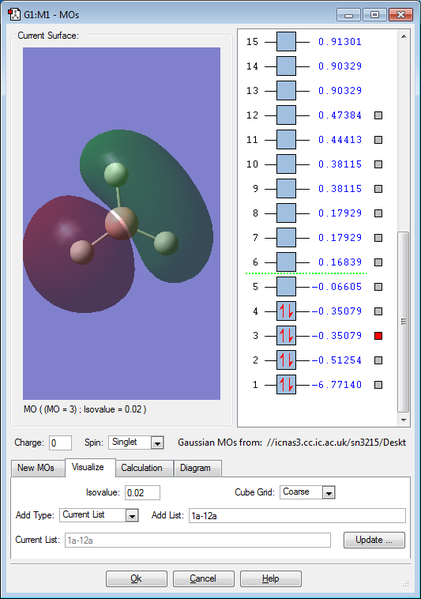Click energy value -0.51254

coord(336,360)
